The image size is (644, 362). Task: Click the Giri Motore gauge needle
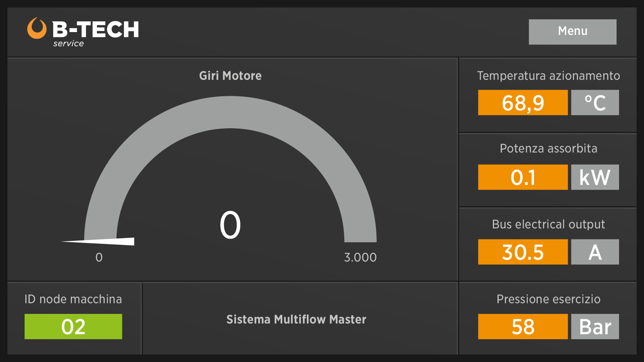(107, 242)
